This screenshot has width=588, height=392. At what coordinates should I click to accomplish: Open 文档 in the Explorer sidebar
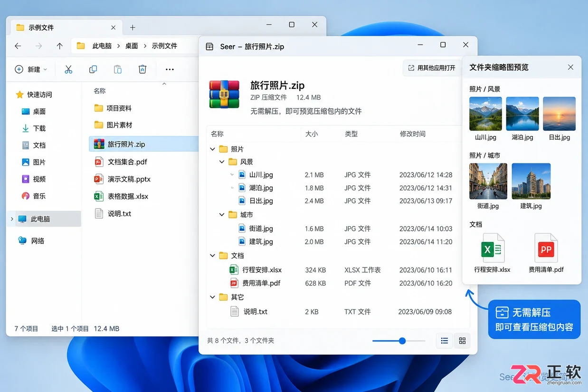tap(34, 145)
